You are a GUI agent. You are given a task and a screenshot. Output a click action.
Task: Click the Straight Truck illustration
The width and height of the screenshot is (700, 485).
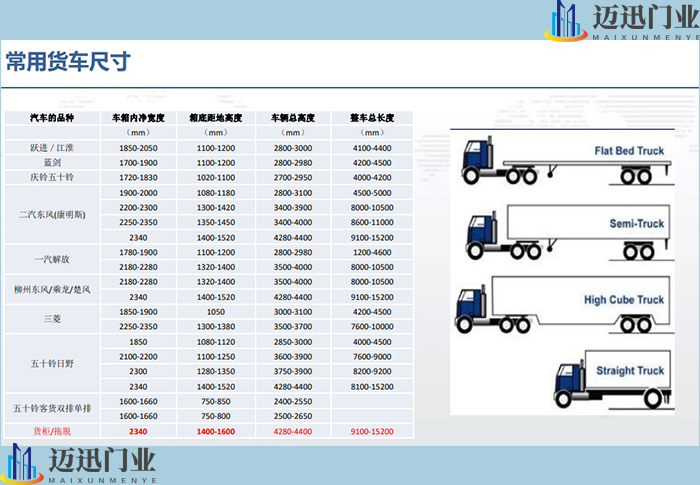[612, 379]
